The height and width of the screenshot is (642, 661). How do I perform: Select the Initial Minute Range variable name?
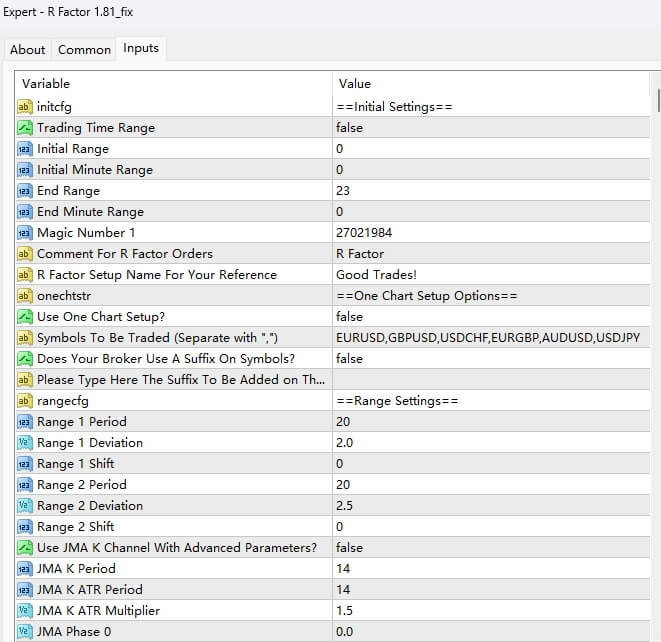click(95, 170)
